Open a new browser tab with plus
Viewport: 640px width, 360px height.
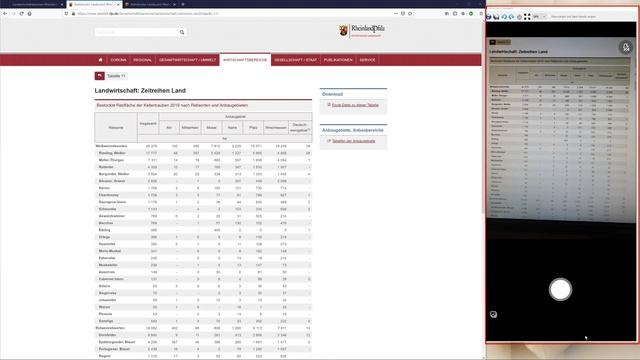coord(183,4)
